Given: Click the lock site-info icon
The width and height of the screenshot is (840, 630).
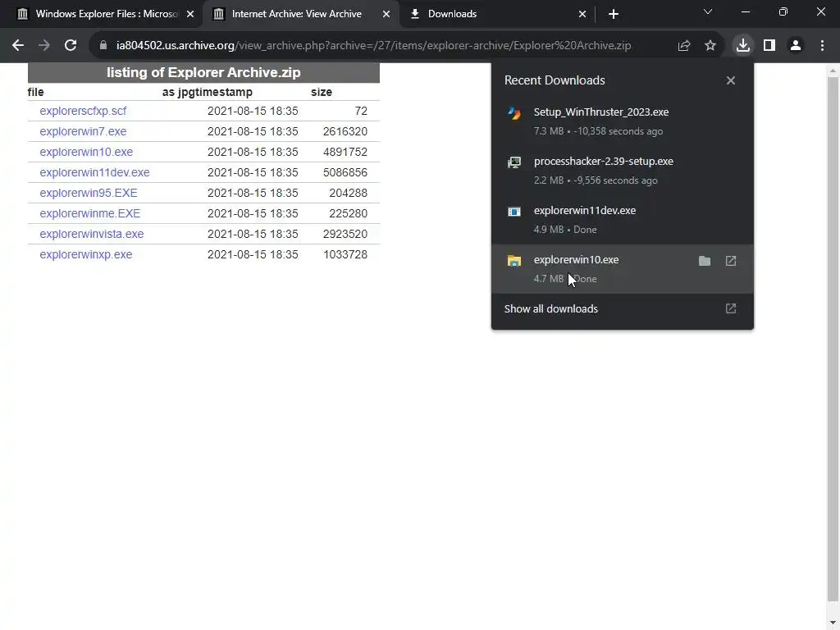Looking at the screenshot, I should click(x=103, y=46).
